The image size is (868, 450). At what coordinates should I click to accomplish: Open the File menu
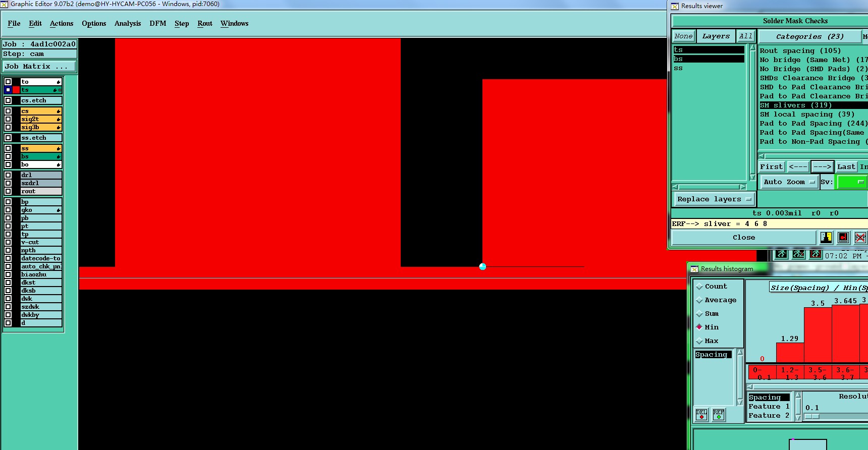14,24
